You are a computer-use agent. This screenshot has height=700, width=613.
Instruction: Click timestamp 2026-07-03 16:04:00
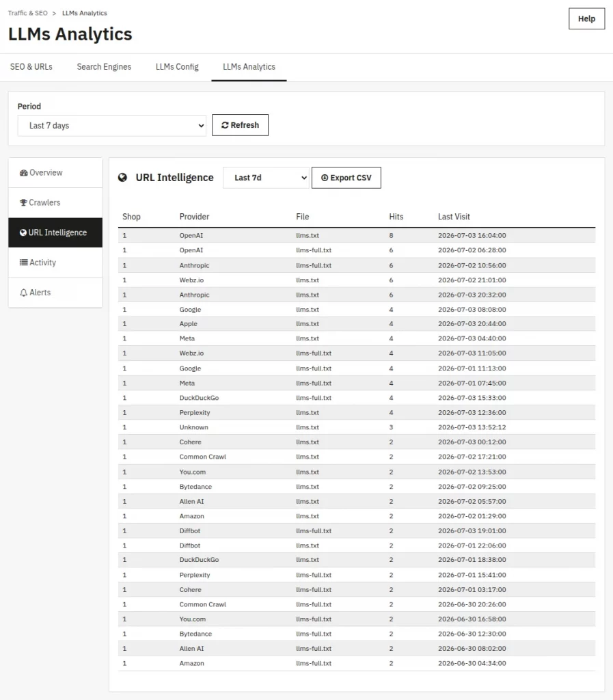pyautogui.click(x=472, y=235)
